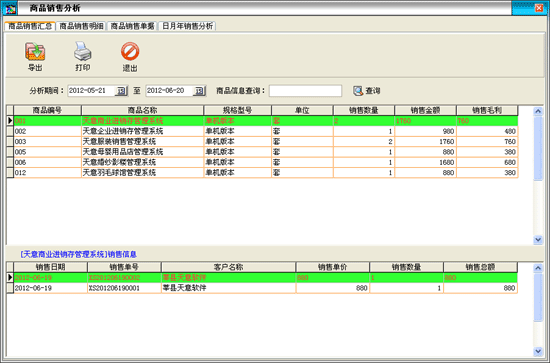550x363 pixels.
Task: Click the 查询 magnifier search button
Action: point(367,91)
